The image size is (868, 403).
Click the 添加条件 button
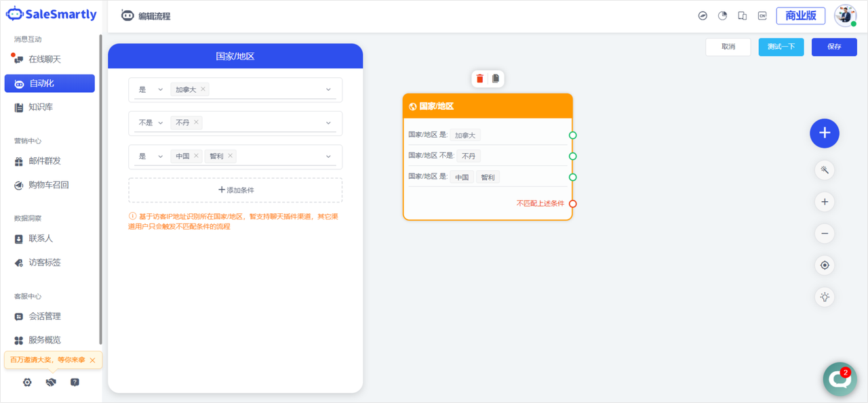coord(235,190)
